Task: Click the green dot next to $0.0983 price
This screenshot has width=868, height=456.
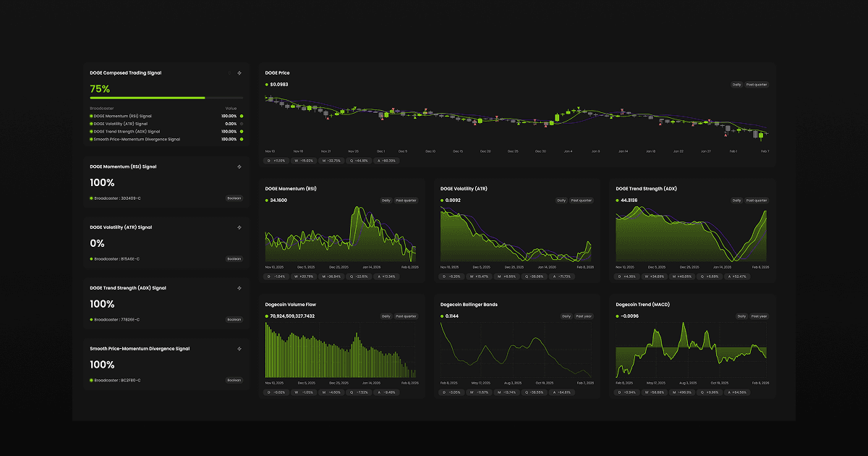Action: coord(267,85)
